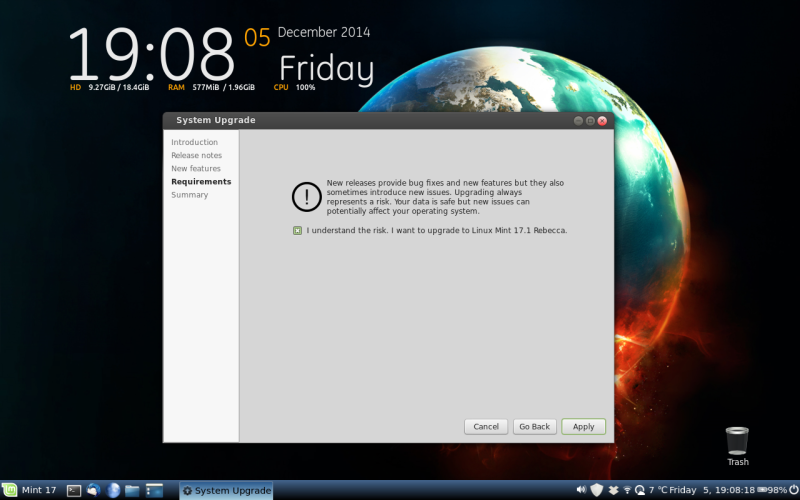Open Thunderbird mail from the panel
The image size is (800, 500).
point(94,490)
